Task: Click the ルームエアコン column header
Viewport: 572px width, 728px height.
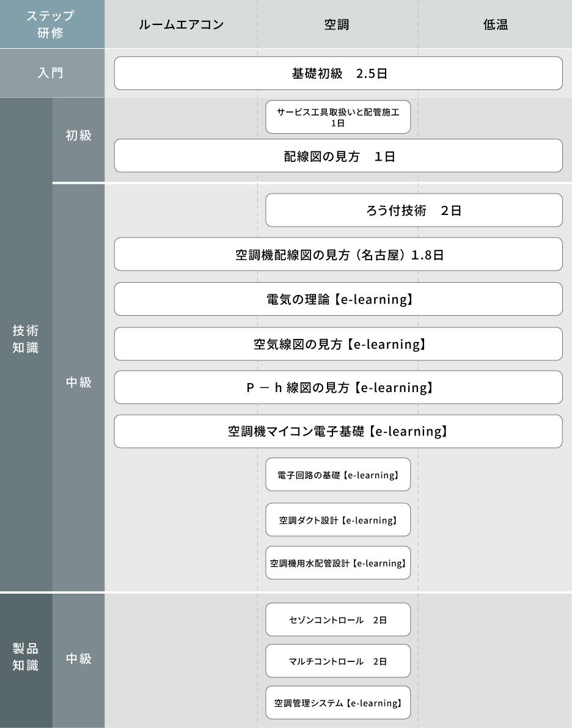Action: pyautogui.click(x=181, y=25)
